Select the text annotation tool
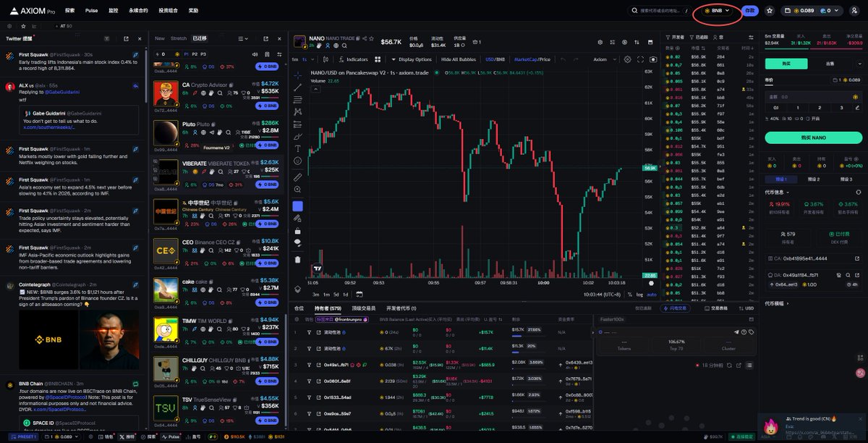Image resolution: width=868 pixels, height=443 pixels. click(x=297, y=148)
